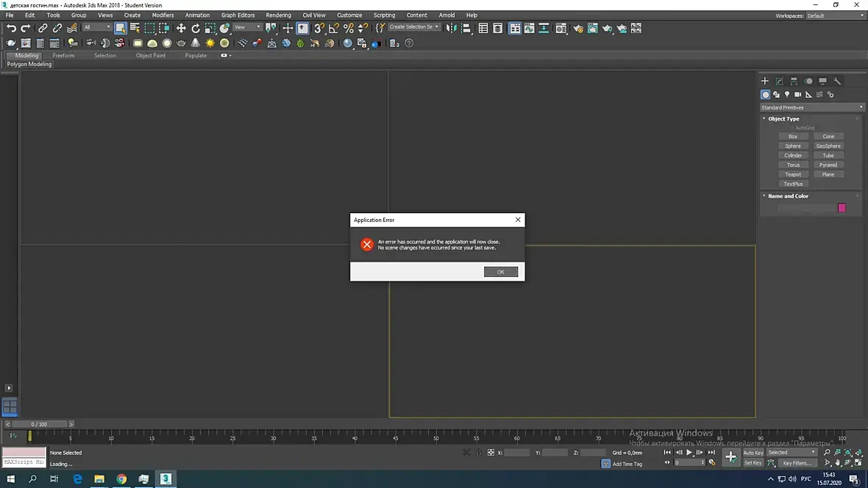Activate the Select Object tool
The image size is (868, 488).
[120, 28]
